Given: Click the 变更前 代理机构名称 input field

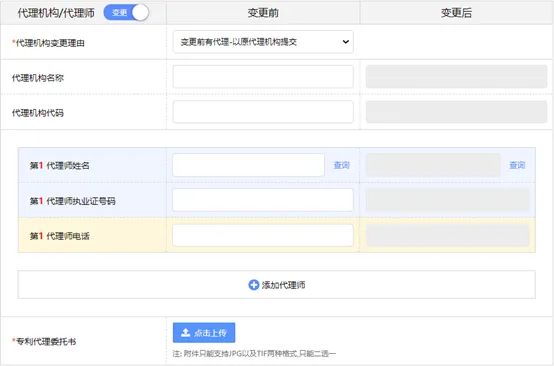Looking at the screenshot, I should pyautogui.click(x=263, y=76).
